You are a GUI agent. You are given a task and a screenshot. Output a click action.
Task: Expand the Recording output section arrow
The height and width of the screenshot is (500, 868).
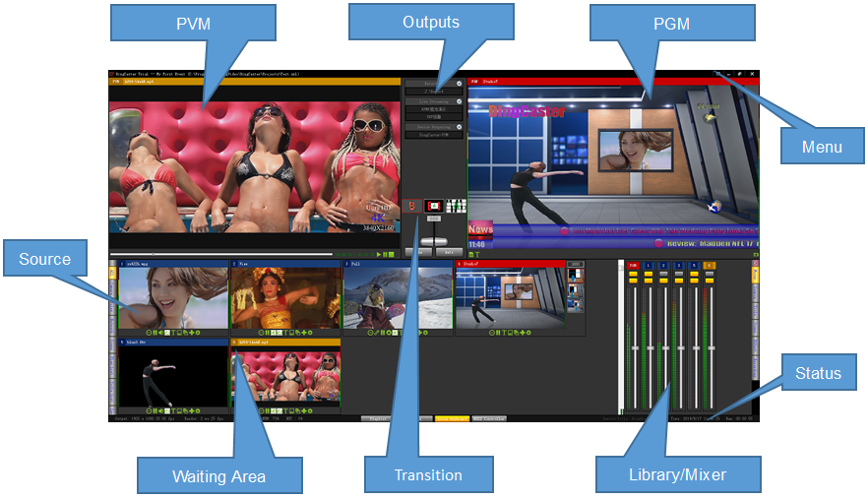coord(459,85)
